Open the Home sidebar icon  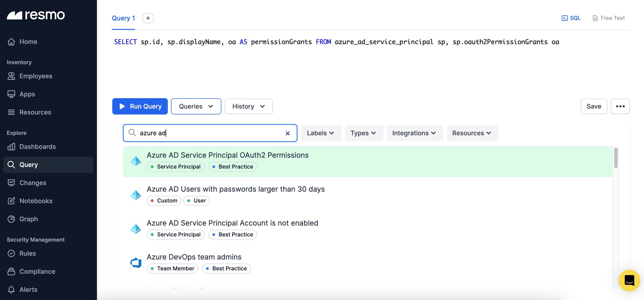[x=12, y=41]
